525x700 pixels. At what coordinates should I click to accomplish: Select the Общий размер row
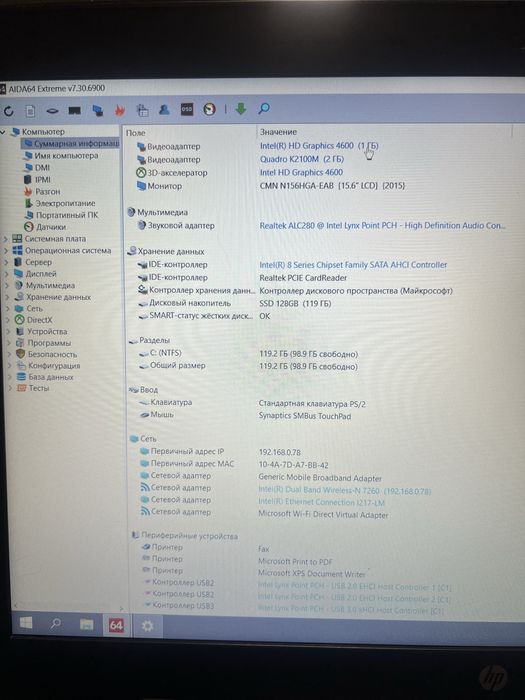(250, 366)
